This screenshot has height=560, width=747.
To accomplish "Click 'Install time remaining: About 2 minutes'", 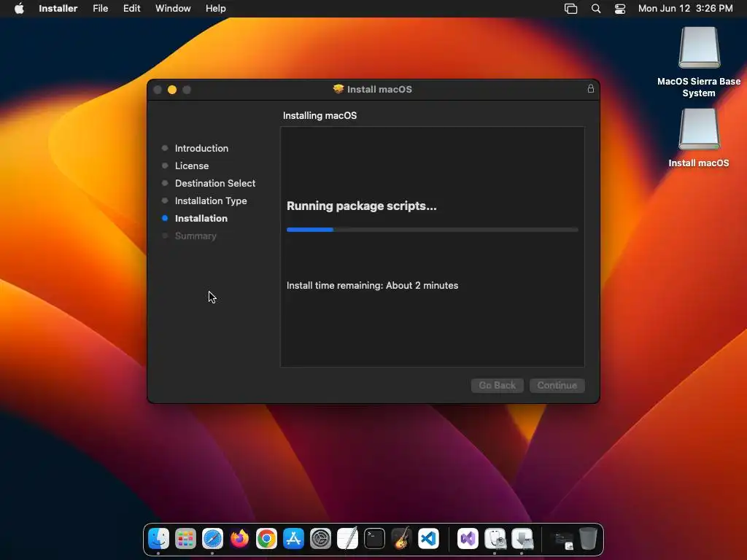I will pos(373,285).
